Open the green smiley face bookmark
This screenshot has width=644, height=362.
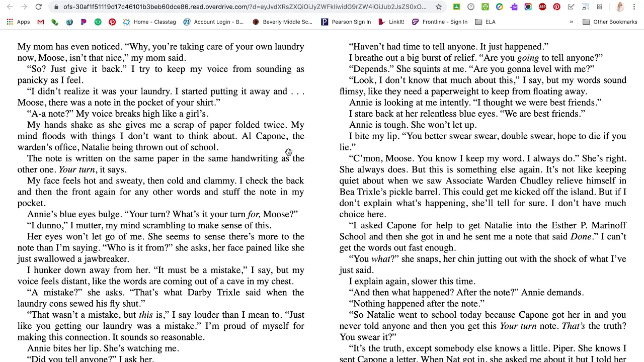click(98, 22)
